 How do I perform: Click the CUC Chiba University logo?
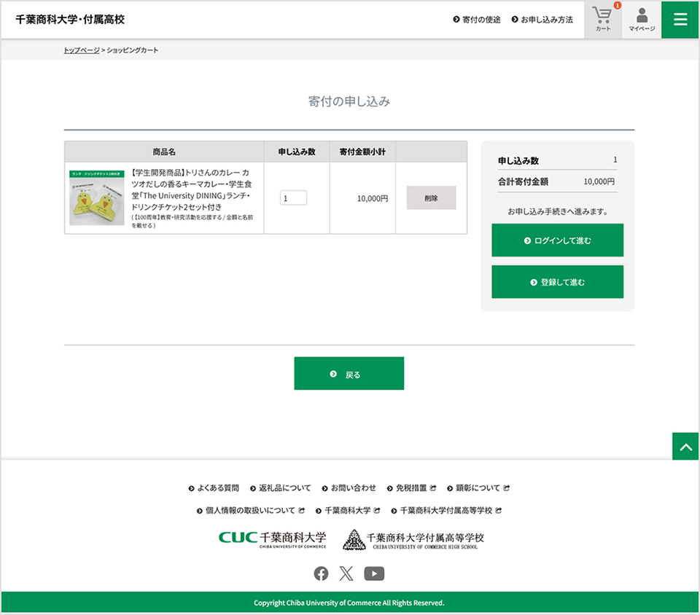click(x=272, y=539)
